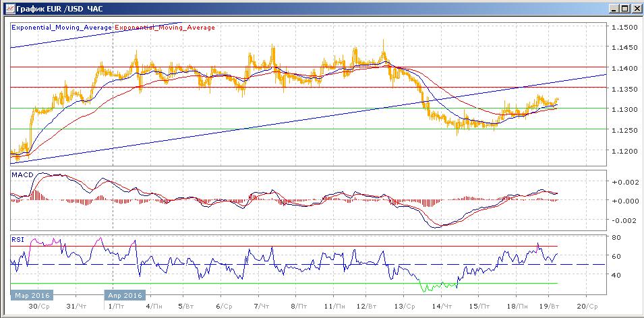Click the 14/Чт date label
Screen dimensions: 644x318
(x=443, y=306)
